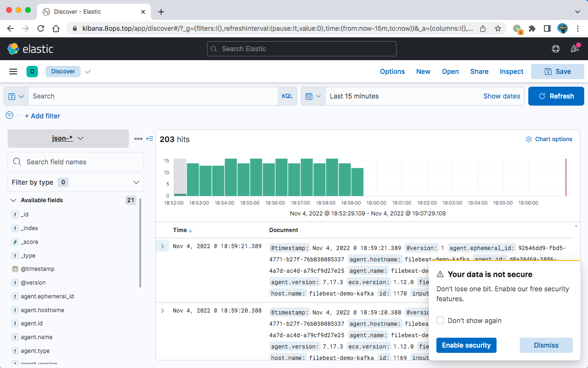
Task: Reload the page in browser
Action: pos(41,28)
